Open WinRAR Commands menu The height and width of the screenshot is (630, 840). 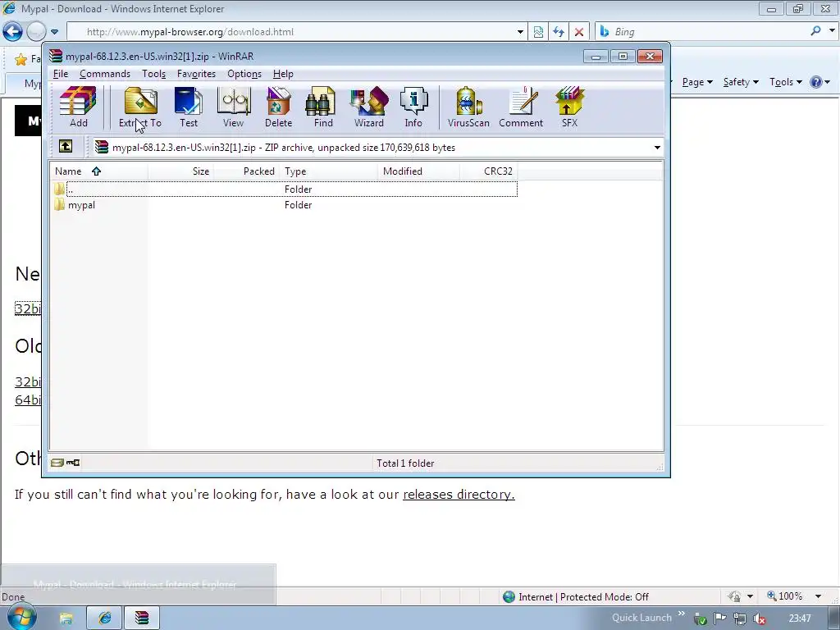pyautogui.click(x=105, y=74)
